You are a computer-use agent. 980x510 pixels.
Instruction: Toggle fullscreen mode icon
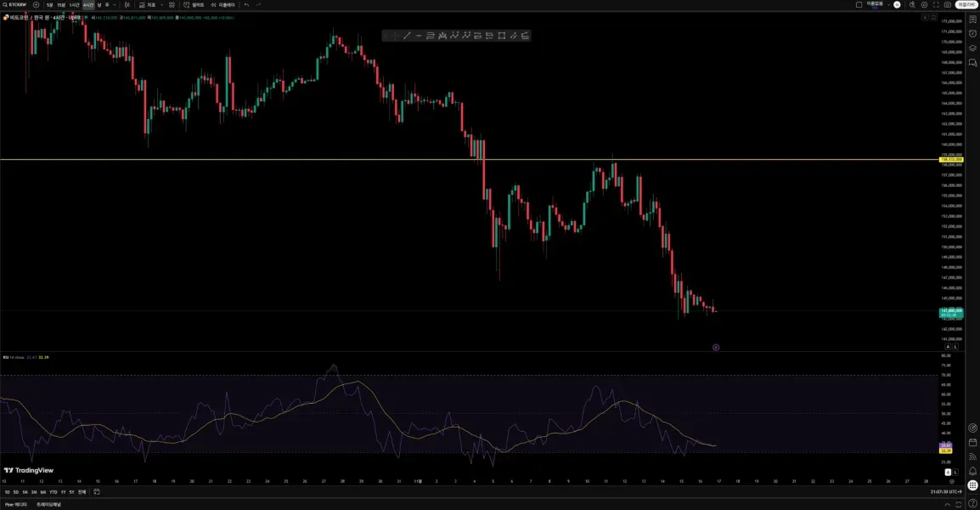[936, 4]
